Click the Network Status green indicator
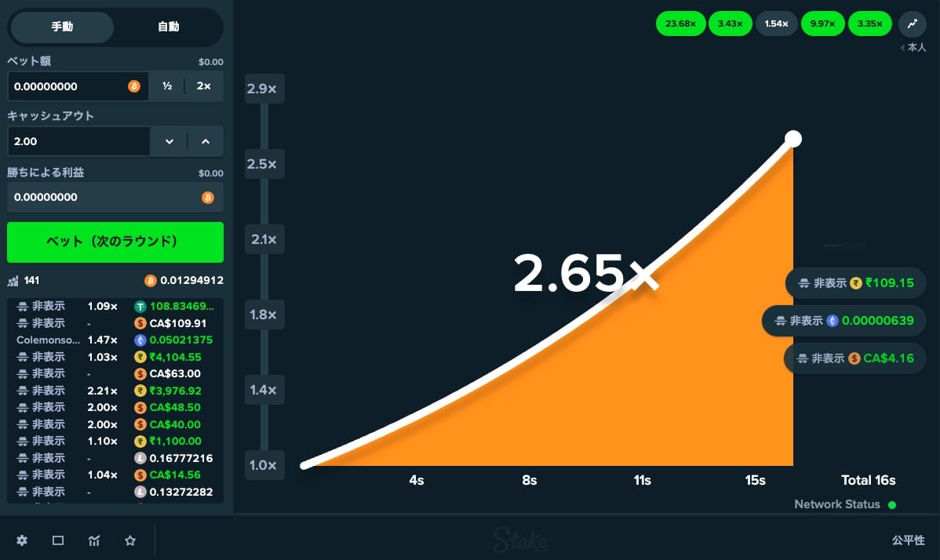This screenshot has height=560, width=940. (892, 505)
